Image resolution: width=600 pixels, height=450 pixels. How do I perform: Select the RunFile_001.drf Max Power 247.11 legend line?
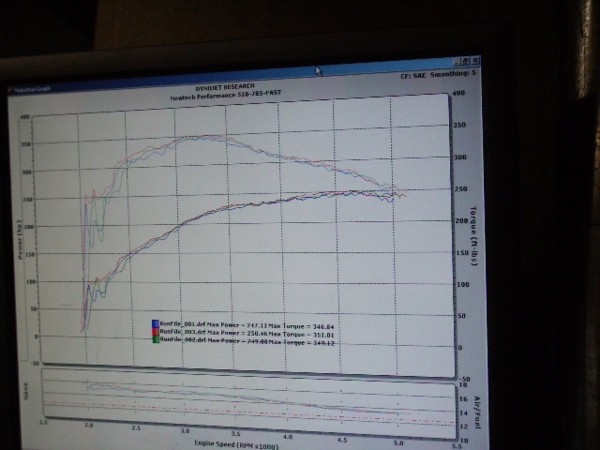pos(247,325)
